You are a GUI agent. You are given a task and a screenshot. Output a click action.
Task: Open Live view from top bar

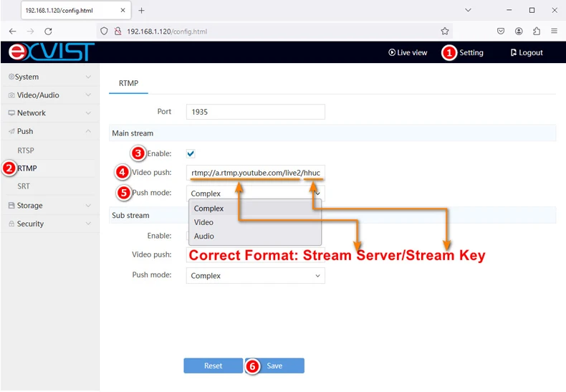click(x=408, y=52)
